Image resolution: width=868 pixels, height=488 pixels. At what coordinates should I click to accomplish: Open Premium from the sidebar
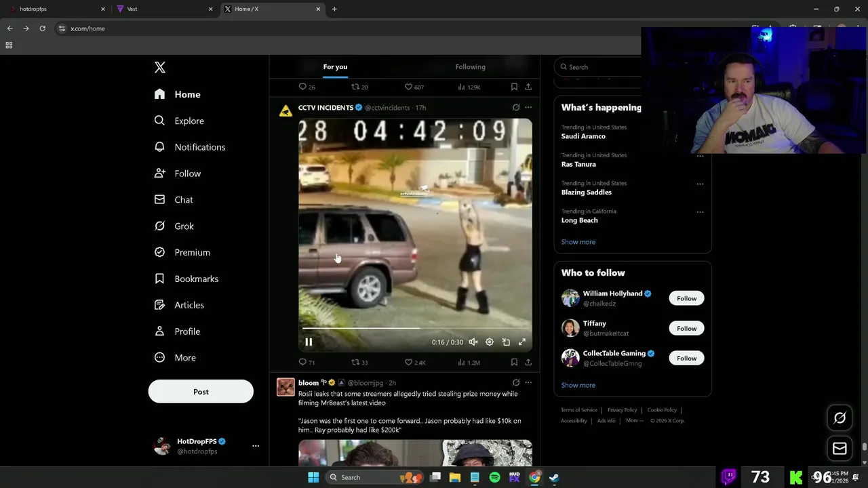pos(182,252)
